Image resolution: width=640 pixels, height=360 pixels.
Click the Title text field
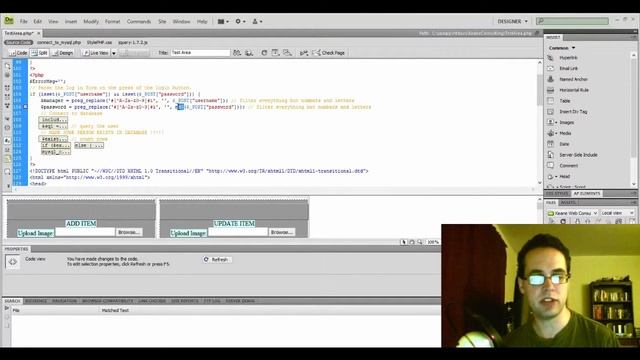tap(200, 53)
